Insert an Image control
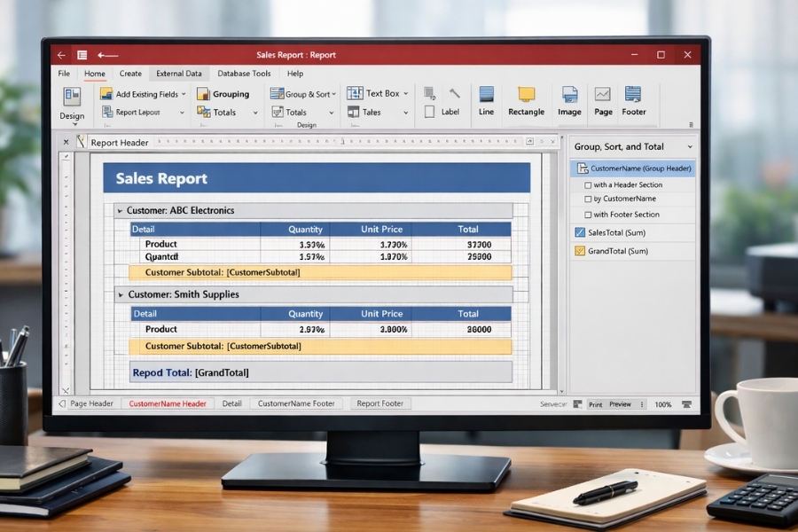The height and width of the screenshot is (532, 798). coord(569,95)
